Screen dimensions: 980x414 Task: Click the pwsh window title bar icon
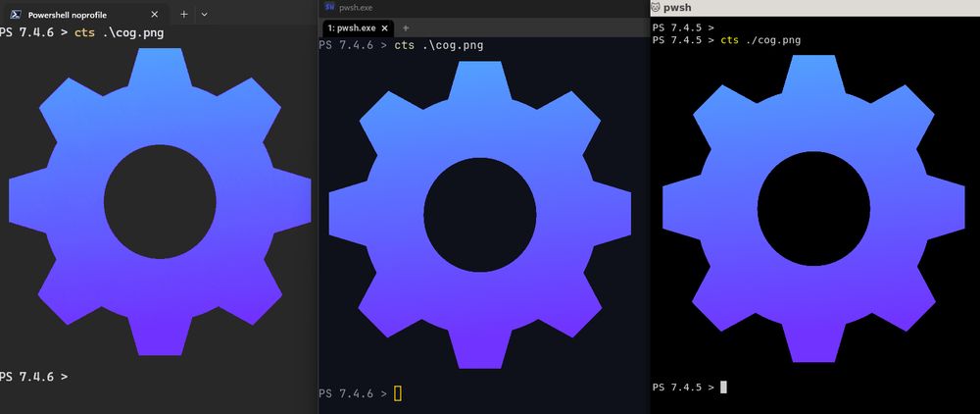(655, 8)
